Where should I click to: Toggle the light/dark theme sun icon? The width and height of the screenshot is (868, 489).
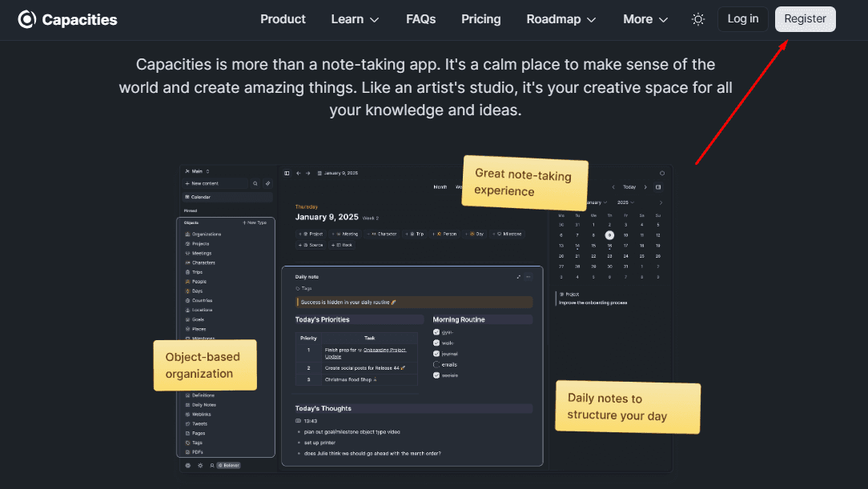click(698, 19)
